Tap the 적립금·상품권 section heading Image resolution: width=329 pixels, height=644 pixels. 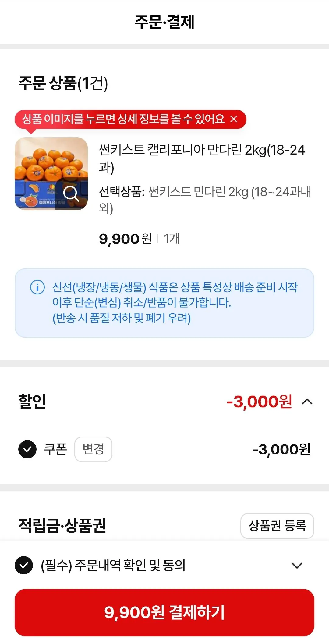[x=62, y=525]
